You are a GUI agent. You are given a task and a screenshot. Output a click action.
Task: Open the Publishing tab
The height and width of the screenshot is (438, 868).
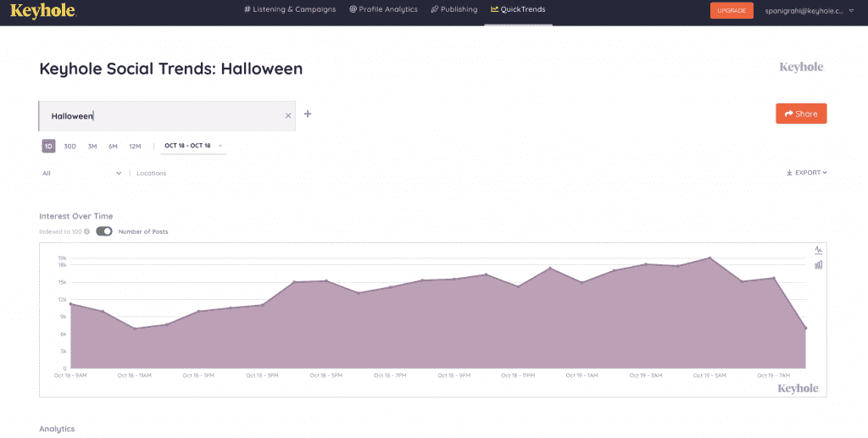(x=454, y=9)
